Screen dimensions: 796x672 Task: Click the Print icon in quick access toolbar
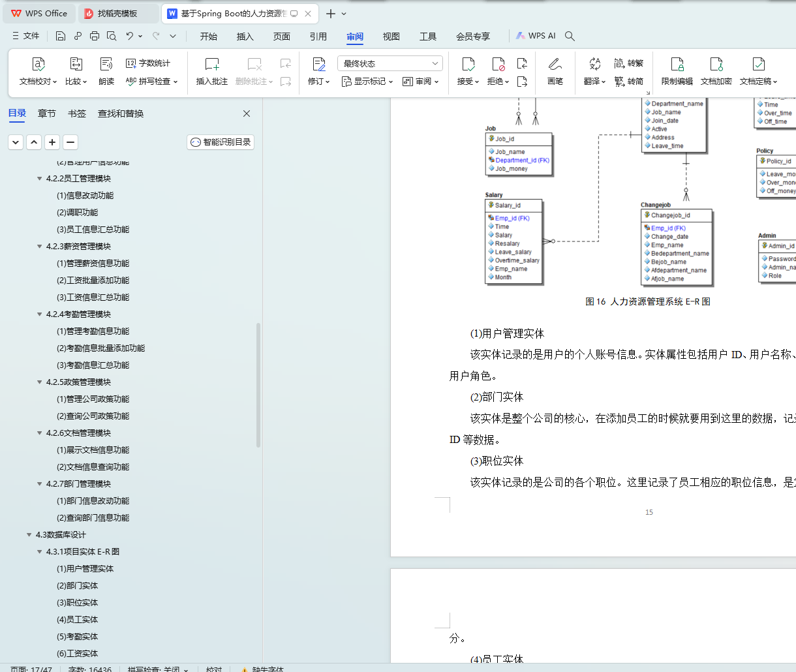[x=95, y=36]
